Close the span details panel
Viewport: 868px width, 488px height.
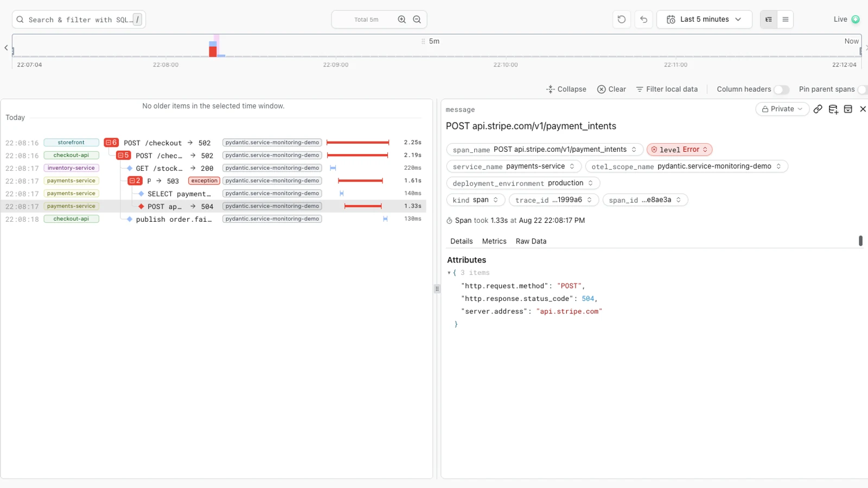point(863,109)
